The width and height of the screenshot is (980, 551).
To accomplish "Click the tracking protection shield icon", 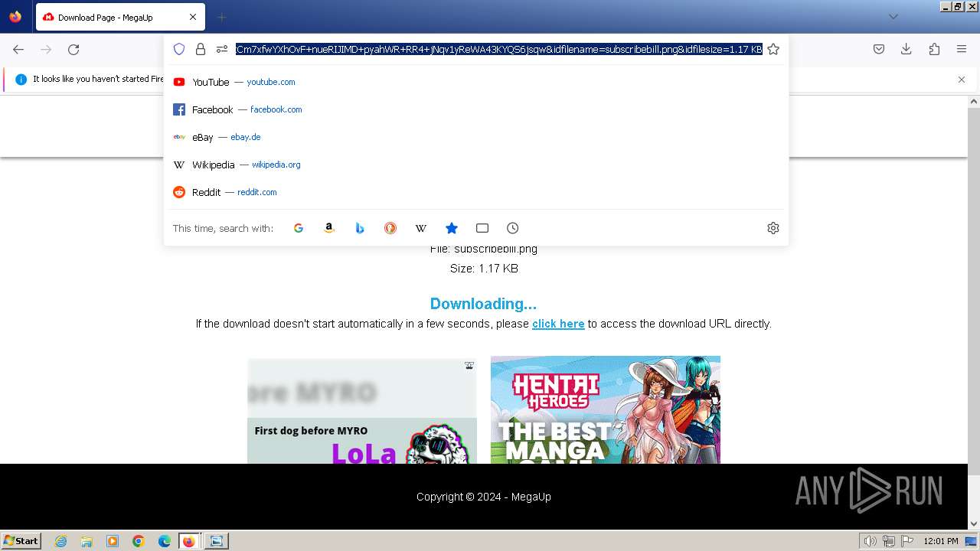I will coord(179,49).
